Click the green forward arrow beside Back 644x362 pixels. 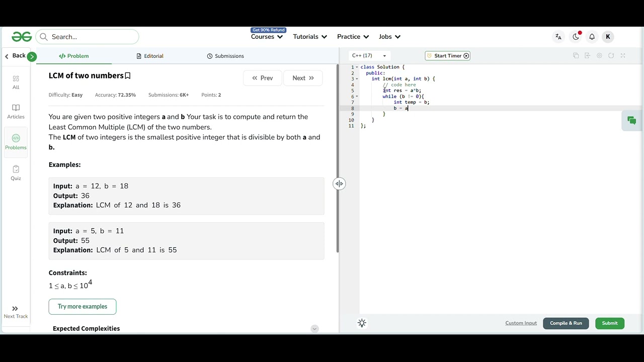[x=32, y=56]
